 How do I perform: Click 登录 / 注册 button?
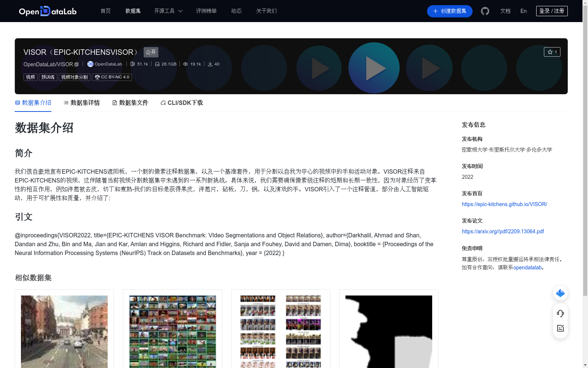[x=552, y=11]
